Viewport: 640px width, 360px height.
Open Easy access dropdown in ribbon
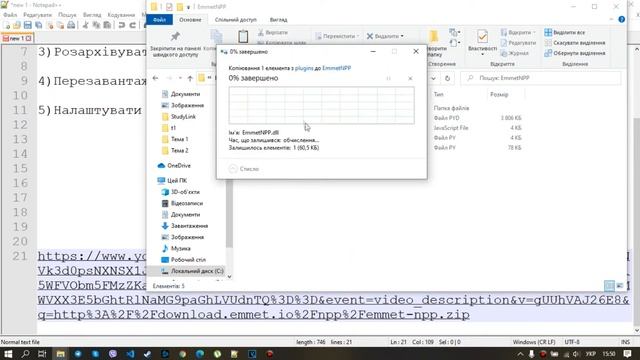pyautogui.click(x=455, y=42)
